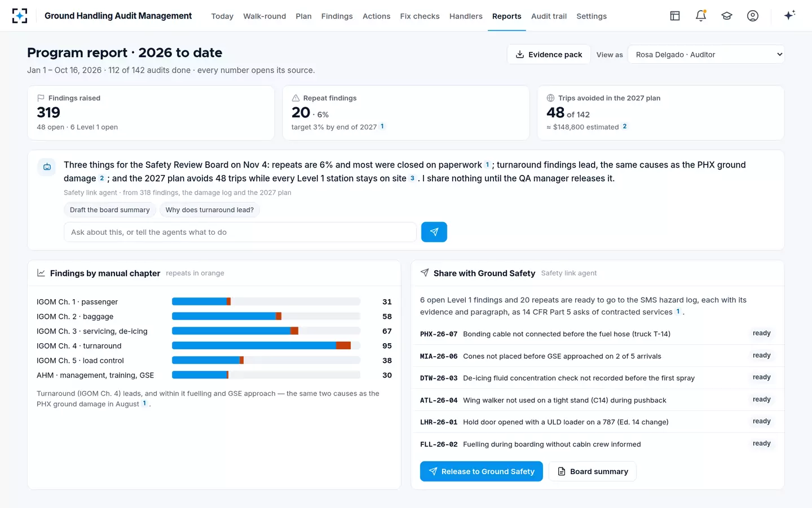The width and height of the screenshot is (812, 508).
Task: Click the app logo in the header
Action: coord(20,16)
